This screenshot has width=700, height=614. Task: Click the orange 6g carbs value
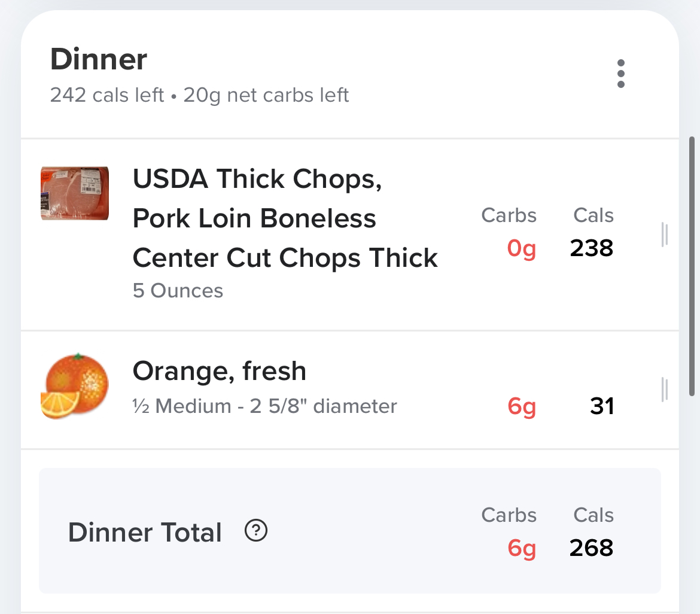pyautogui.click(x=521, y=406)
